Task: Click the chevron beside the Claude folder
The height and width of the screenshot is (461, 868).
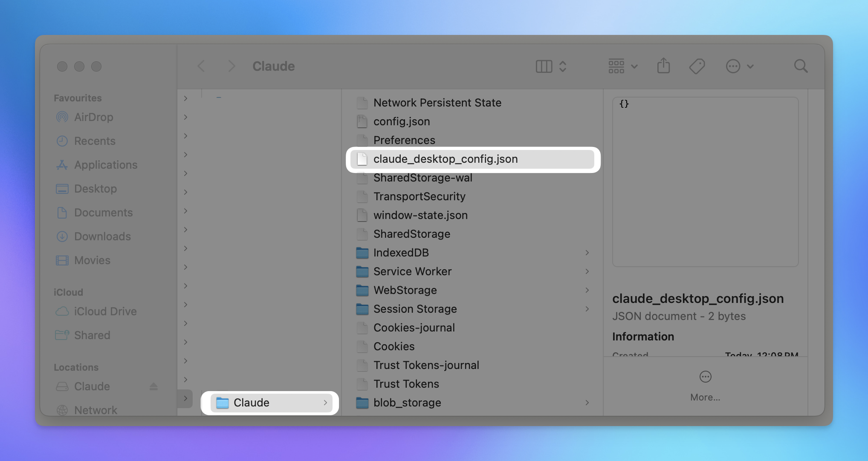Action: (325, 403)
